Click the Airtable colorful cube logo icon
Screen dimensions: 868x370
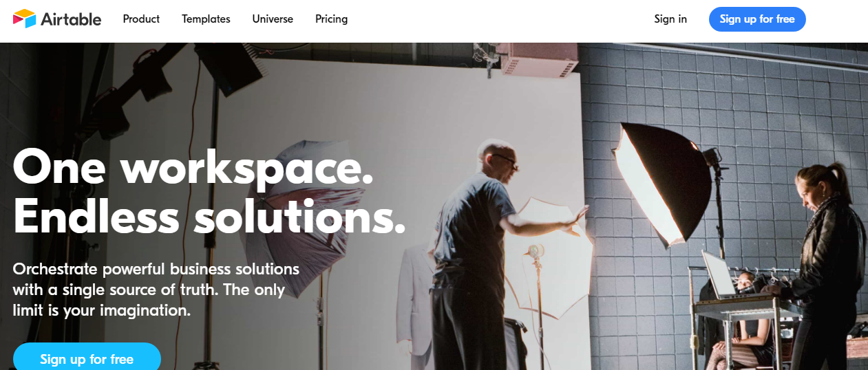coord(24,19)
